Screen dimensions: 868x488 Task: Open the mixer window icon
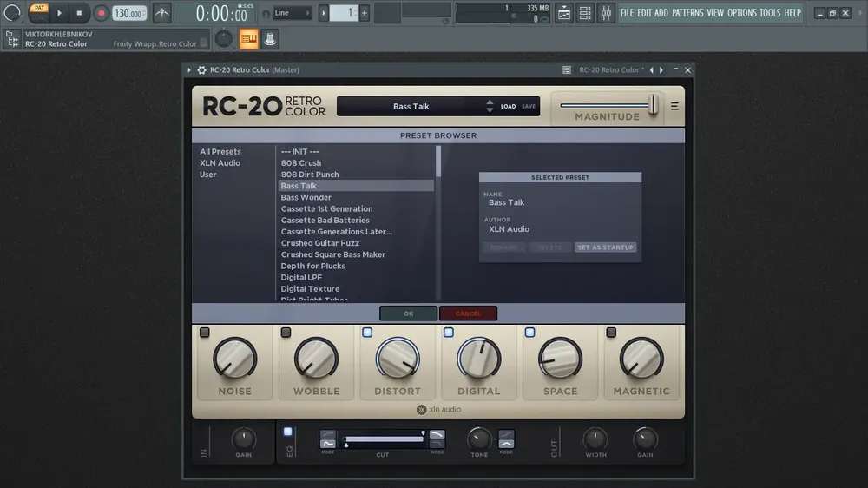606,13
